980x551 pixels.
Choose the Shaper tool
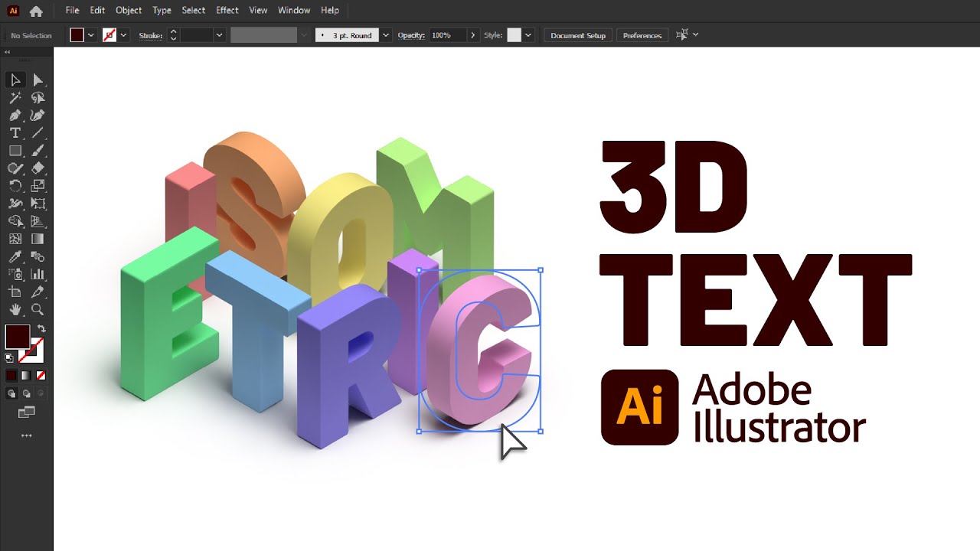tap(15, 168)
